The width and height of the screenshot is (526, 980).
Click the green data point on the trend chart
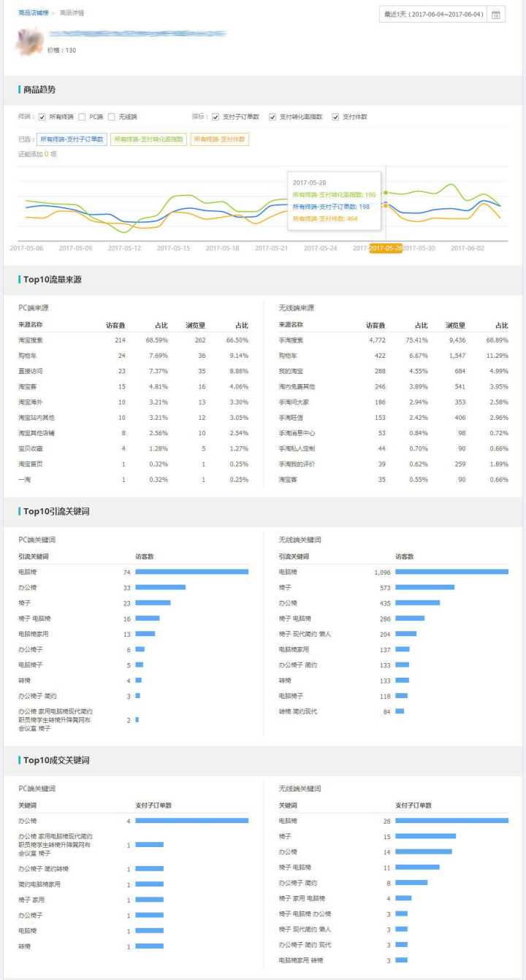pos(386,193)
